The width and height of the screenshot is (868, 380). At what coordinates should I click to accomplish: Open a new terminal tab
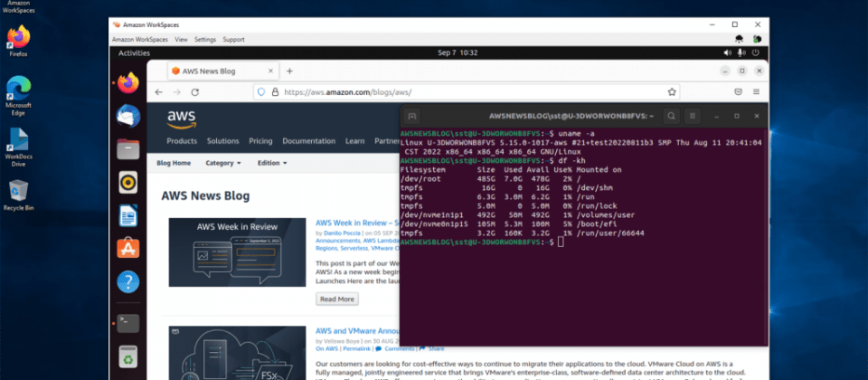tap(410, 117)
